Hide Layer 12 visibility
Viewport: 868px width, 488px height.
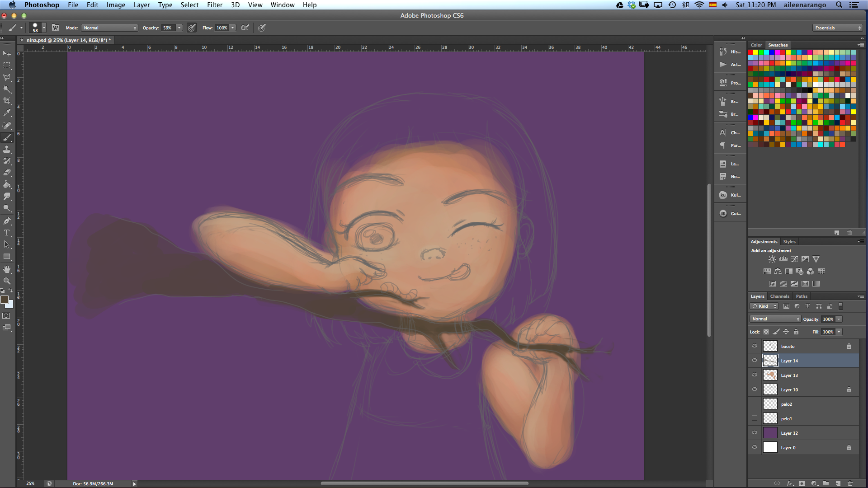754,433
